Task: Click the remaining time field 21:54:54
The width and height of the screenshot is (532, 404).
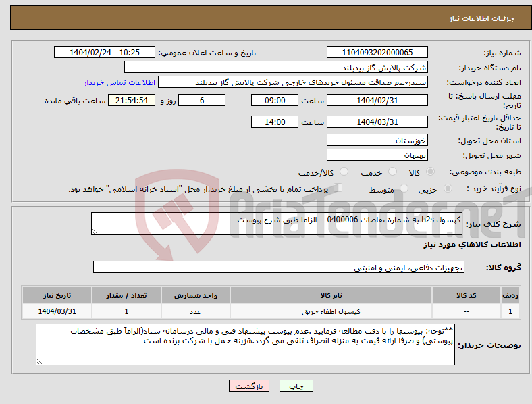Action: [132, 100]
